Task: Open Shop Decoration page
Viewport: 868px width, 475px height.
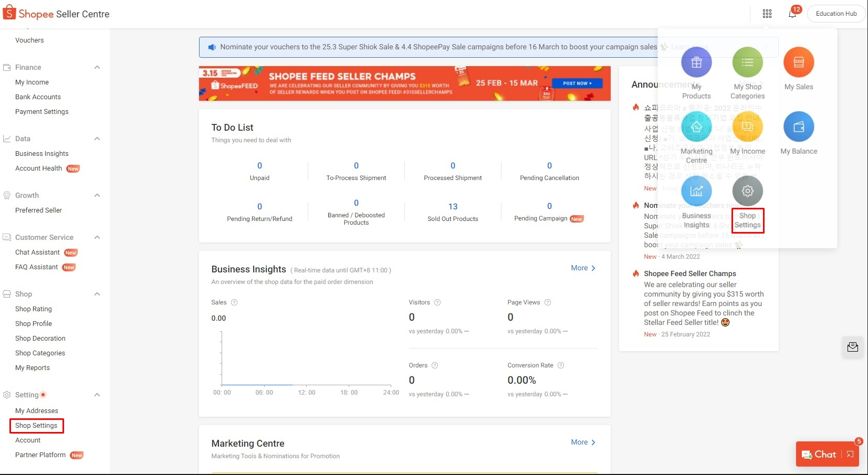Action: coord(40,339)
